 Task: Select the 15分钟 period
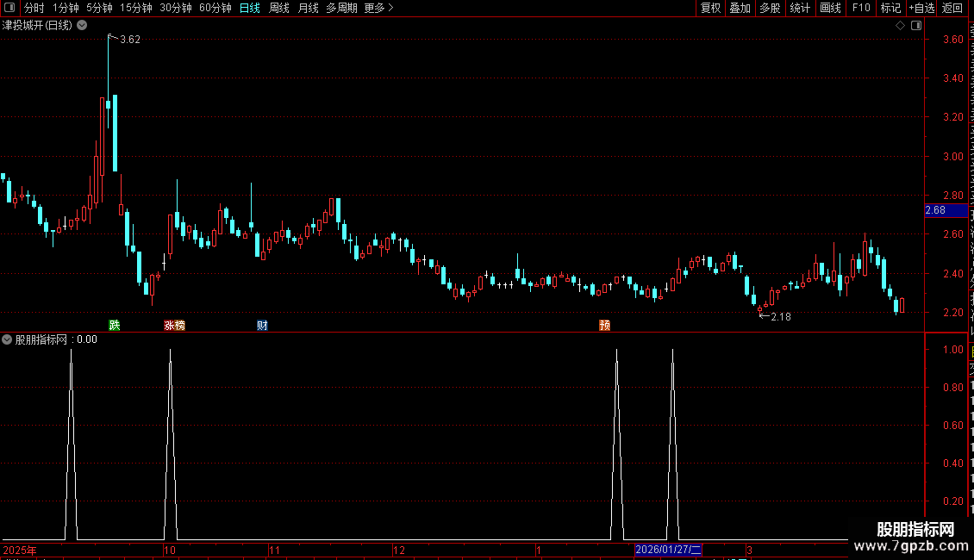136,8
